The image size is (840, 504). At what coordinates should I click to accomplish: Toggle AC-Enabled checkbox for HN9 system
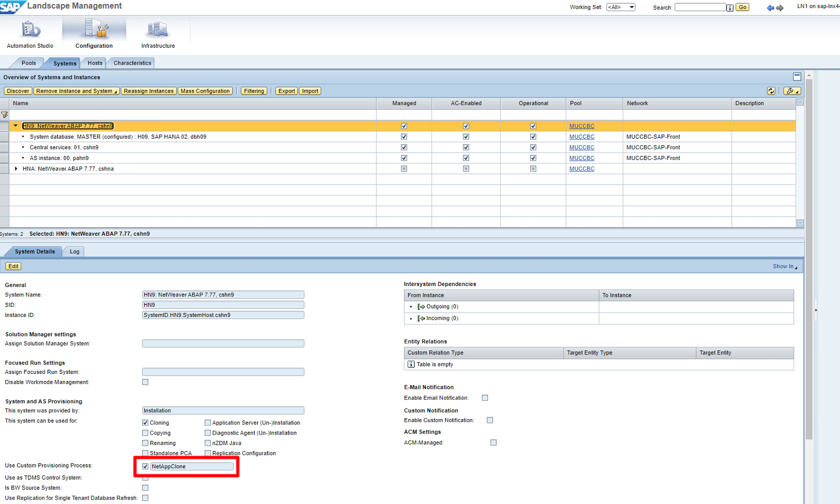[x=465, y=126]
